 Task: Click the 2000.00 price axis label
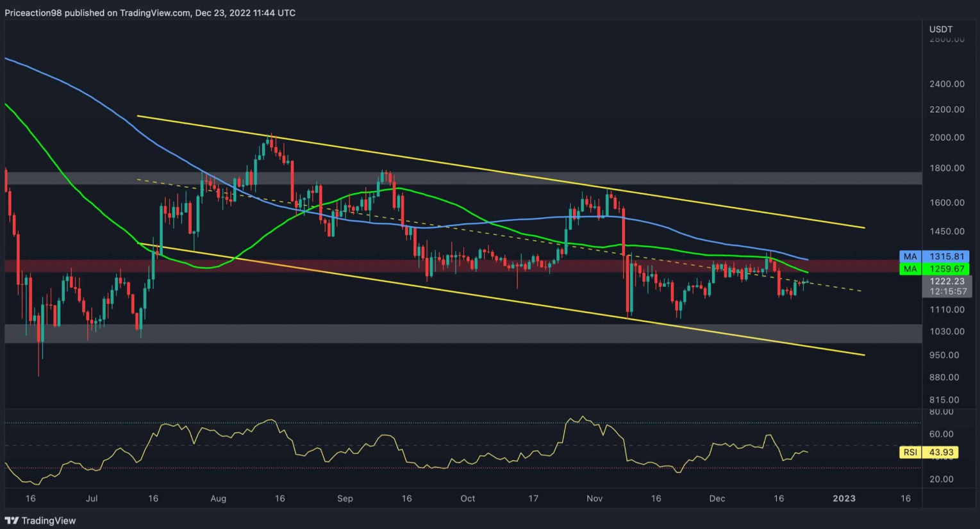(947, 138)
